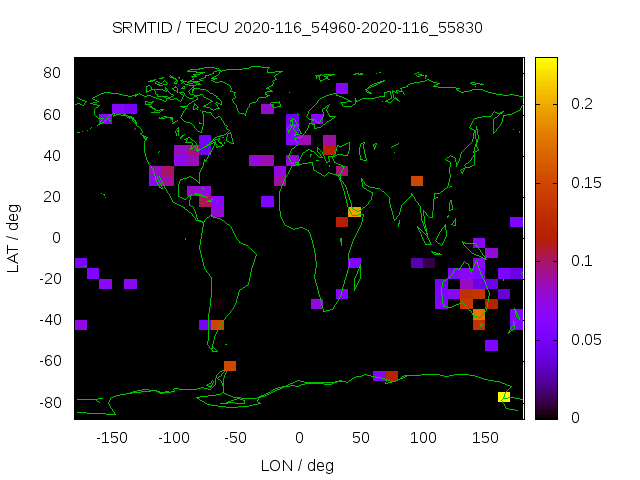The image size is (640, 480).
Task: Click the black bottom of the colorbar
Action: [x=545, y=412]
